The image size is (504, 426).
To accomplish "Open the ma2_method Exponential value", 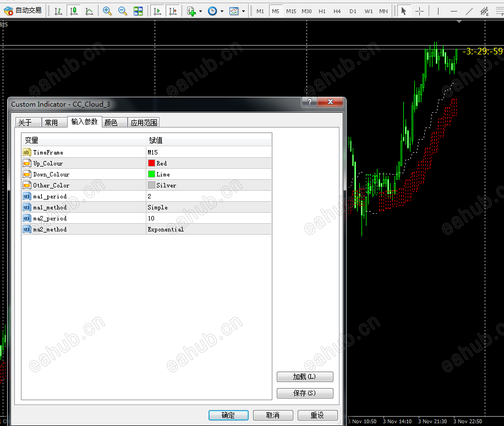I will pos(209,229).
